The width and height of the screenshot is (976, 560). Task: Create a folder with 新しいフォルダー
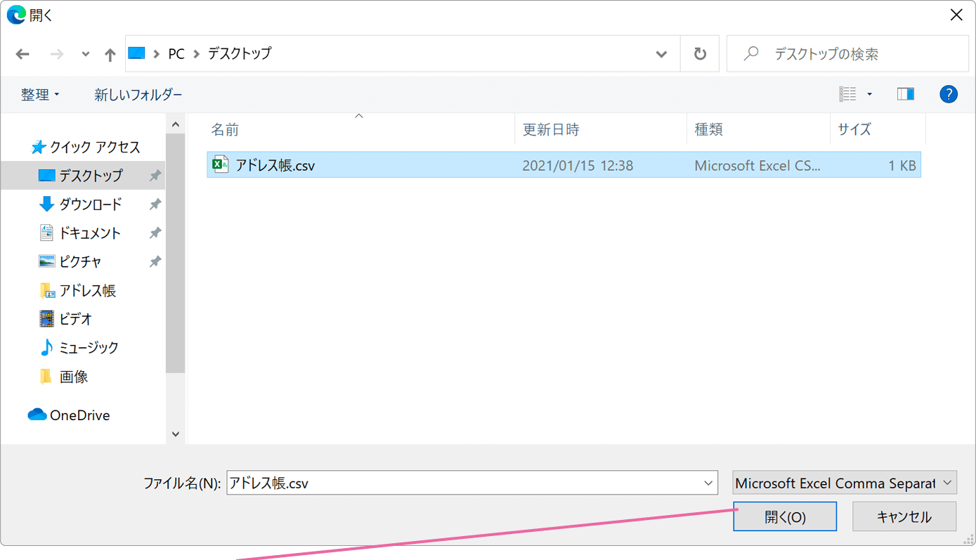tap(138, 94)
